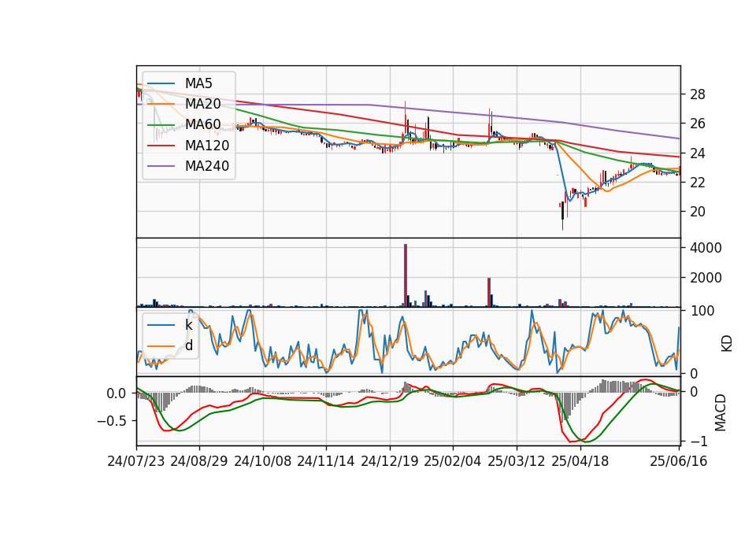
Task: Click the MACD left axis label −0.5
Action: coord(112,421)
